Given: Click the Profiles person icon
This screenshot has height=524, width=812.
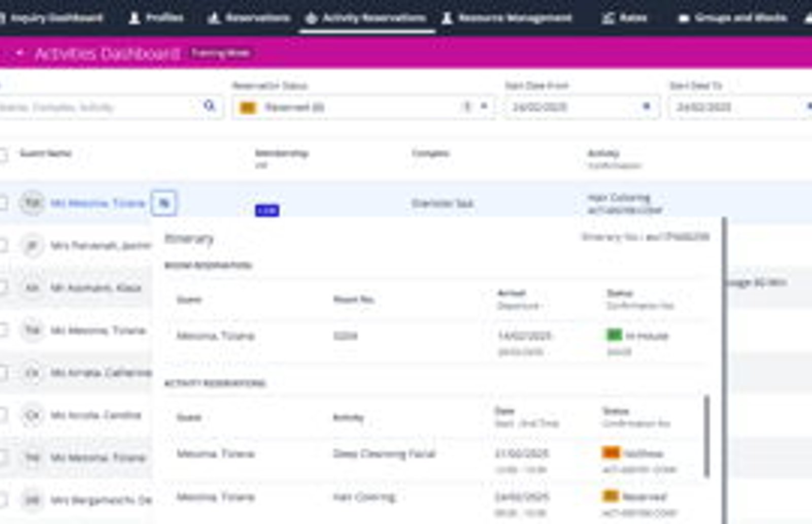Looking at the screenshot, I should [134, 18].
